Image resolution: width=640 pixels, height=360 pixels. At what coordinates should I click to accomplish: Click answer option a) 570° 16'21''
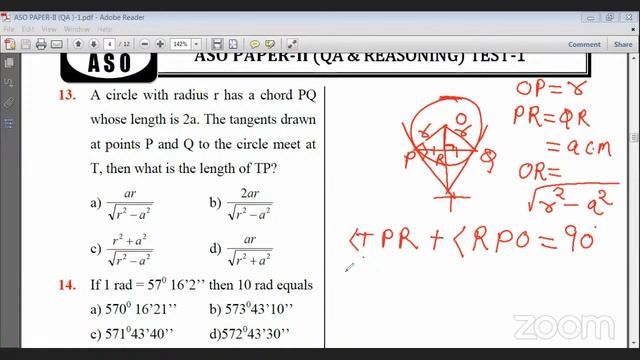[133, 309]
